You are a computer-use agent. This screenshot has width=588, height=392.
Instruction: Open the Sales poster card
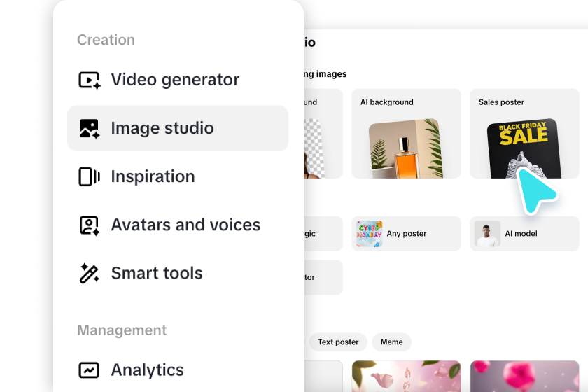pos(524,134)
